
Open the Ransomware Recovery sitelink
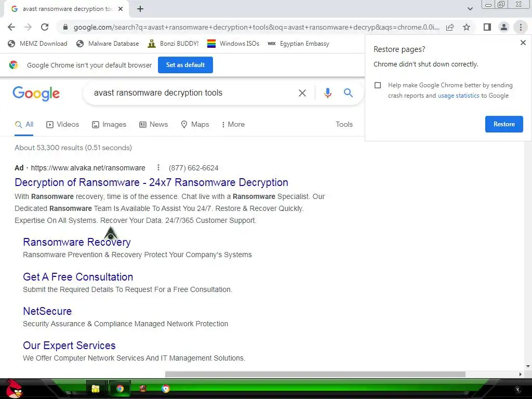pyautogui.click(x=77, y=242)
